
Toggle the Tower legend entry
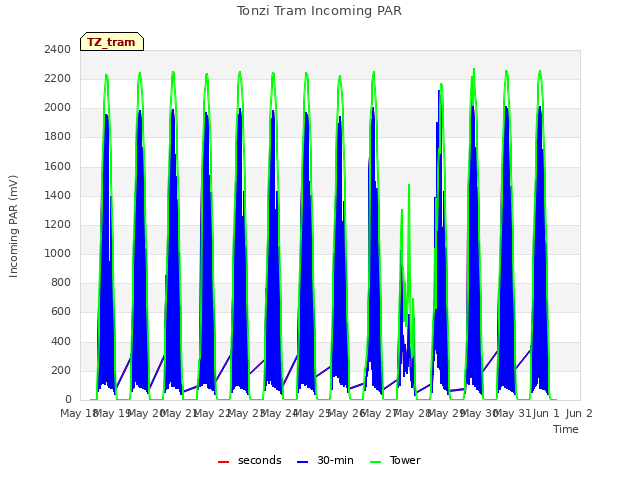tap(395, 460)
